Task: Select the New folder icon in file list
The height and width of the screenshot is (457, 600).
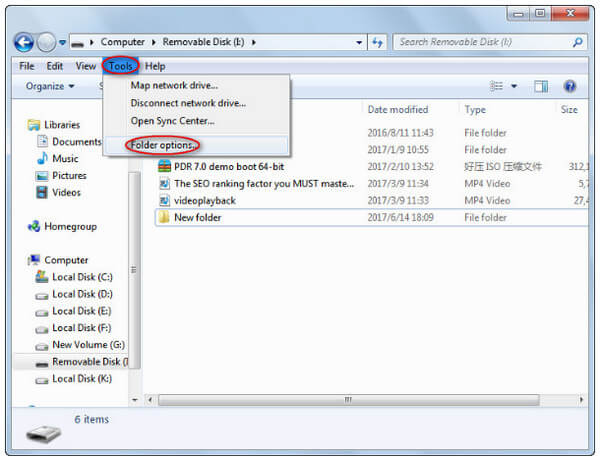Action: [165, 217]
